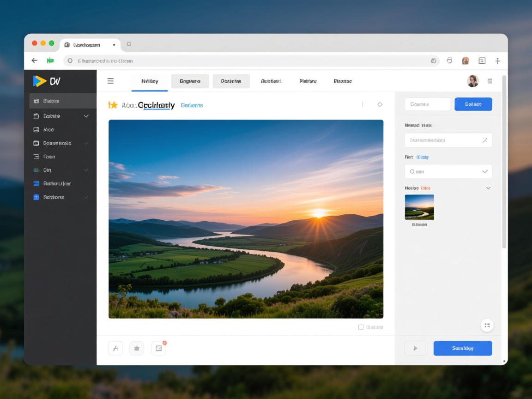
Task: Click the diamond icon above the image
Action: [x=380, y=104]
